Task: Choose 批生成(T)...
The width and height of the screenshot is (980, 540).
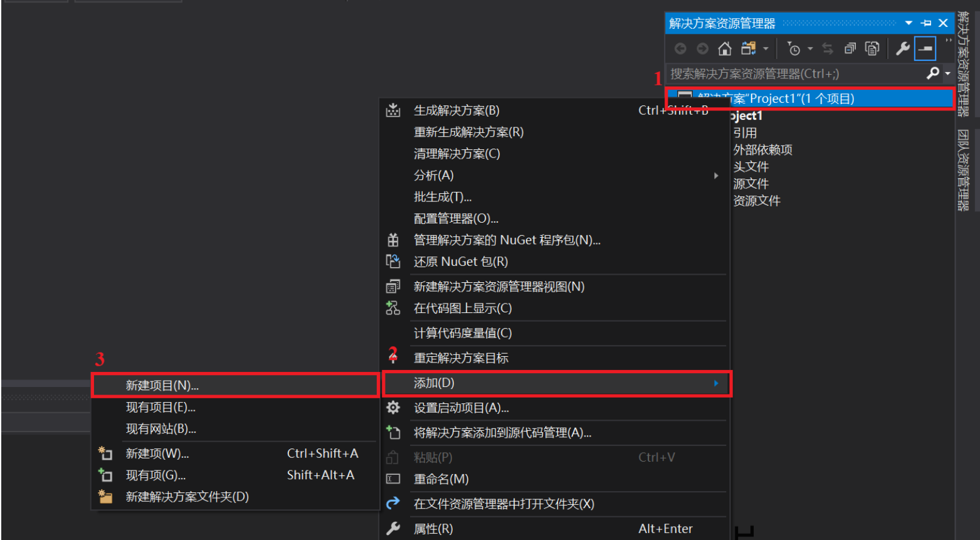Action: 555,197
